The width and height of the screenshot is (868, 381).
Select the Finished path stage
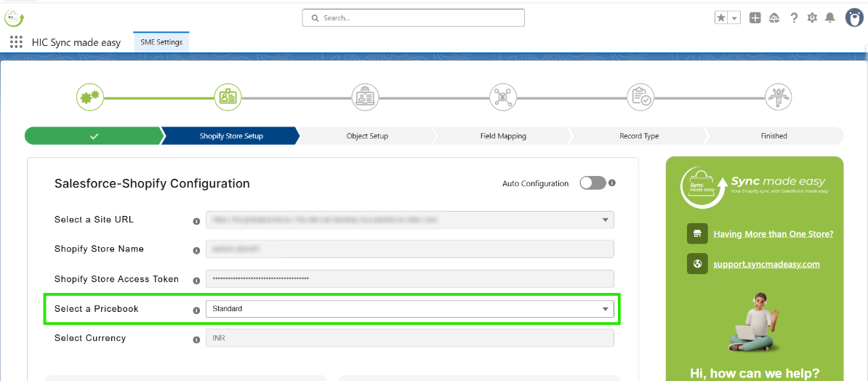click(x=774, y=136)
